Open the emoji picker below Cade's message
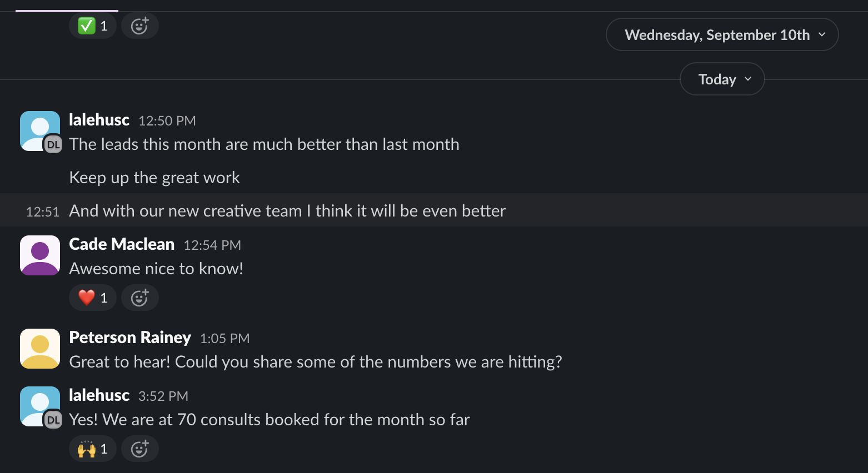 click(139, 298)
